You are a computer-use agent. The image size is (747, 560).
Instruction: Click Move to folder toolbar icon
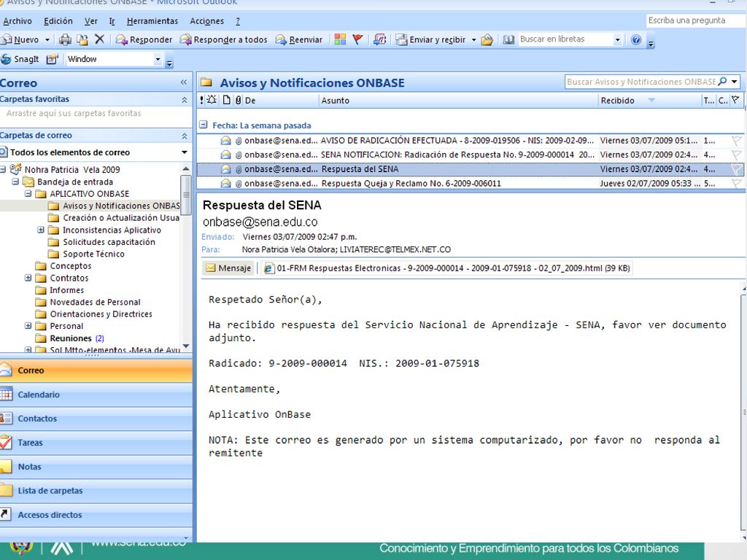(82, 39)
